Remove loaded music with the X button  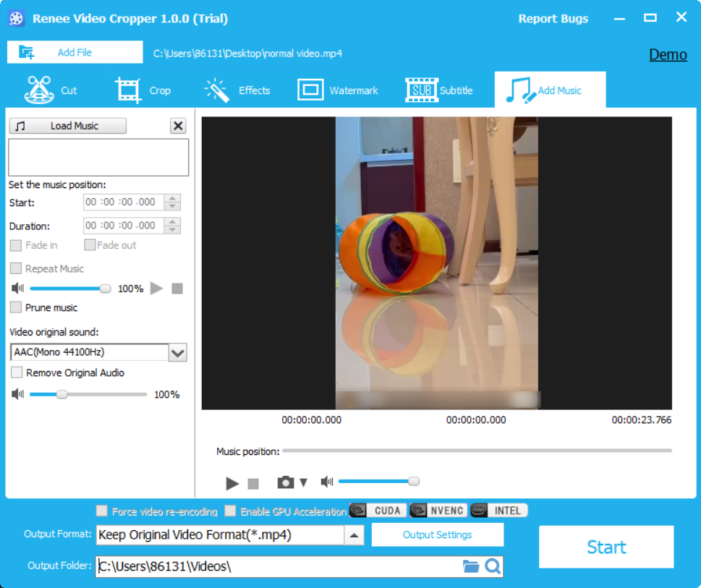[x=178, y=126]
